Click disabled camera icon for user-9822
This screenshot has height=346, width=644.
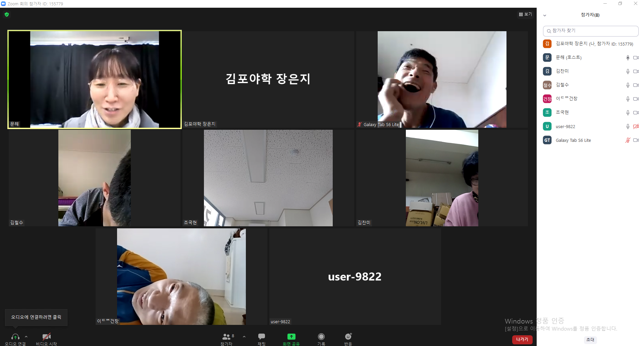point(636,126)
